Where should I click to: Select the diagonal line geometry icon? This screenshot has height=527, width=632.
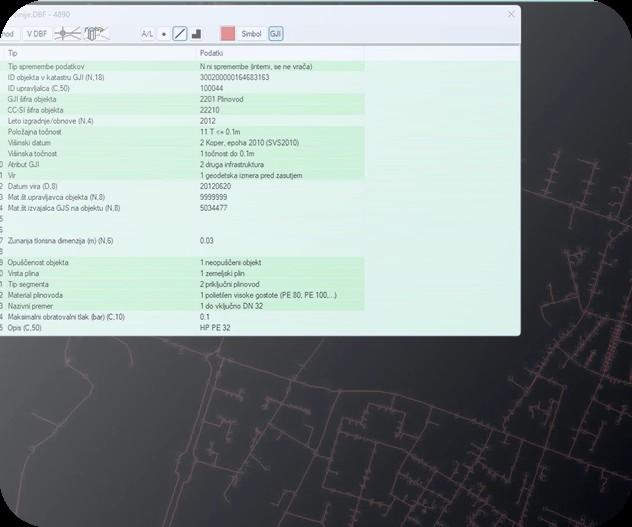point(180,34)
